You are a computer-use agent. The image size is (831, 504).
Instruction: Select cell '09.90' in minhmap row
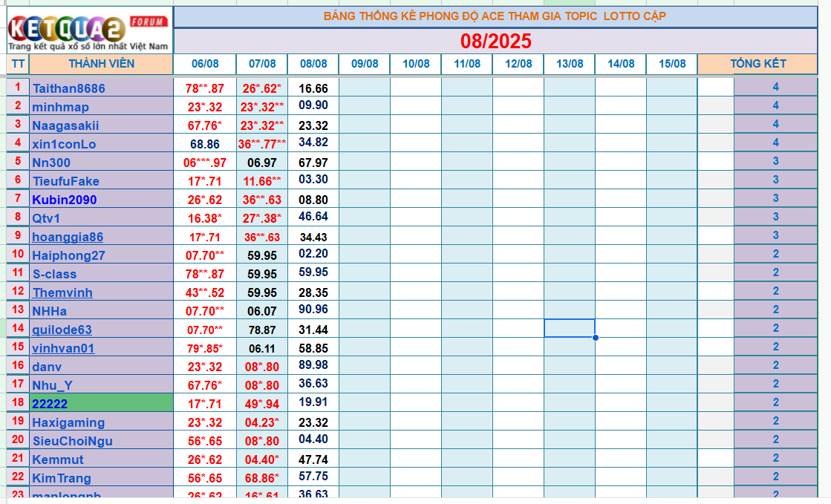tap(313, 105)
